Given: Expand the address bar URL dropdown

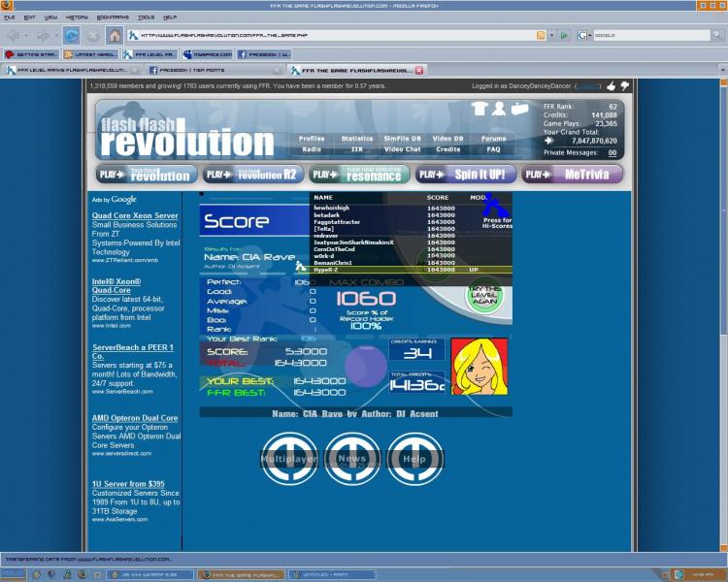Looking at the screenshot, I should pos(551,35).
